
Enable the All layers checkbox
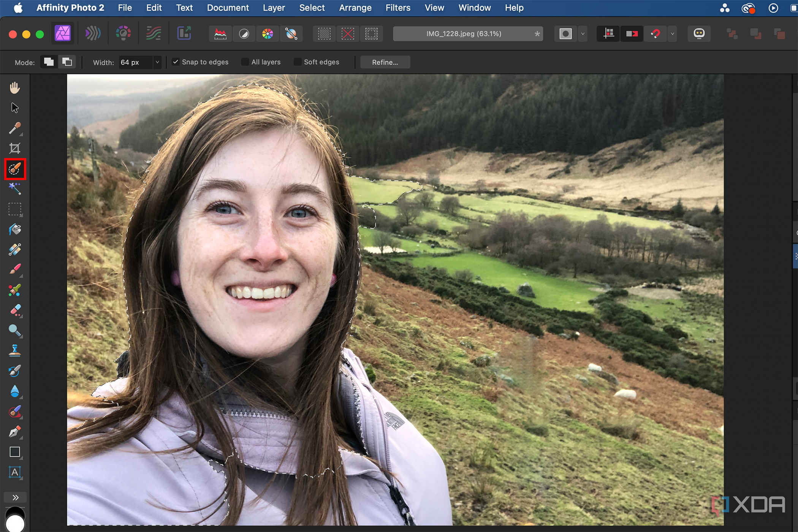coord(245,62)
